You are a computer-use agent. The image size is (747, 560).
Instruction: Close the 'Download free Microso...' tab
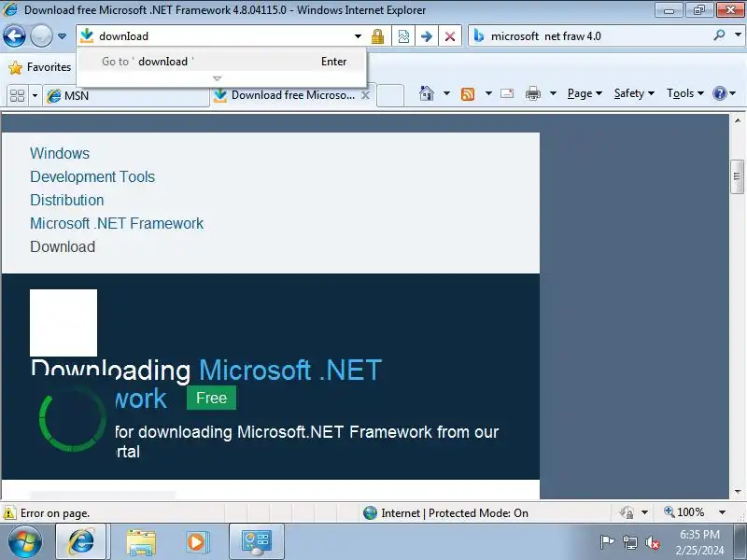365,95
